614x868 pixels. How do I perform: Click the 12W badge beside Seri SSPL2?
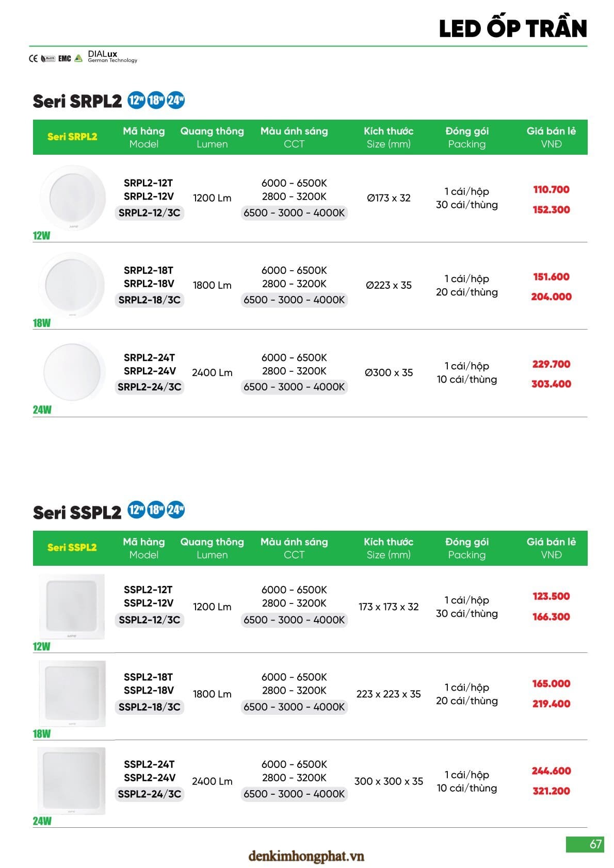(136, 510)
